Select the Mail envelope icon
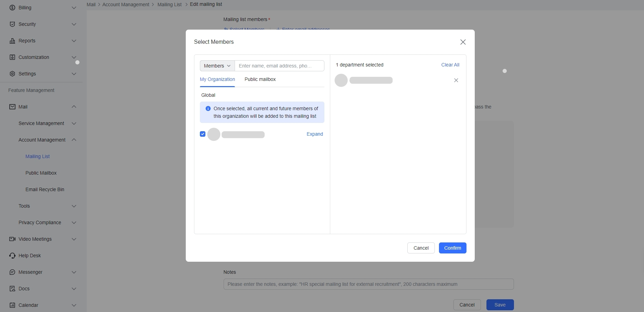Screen dimensions: 644x312 coord(12,107)
